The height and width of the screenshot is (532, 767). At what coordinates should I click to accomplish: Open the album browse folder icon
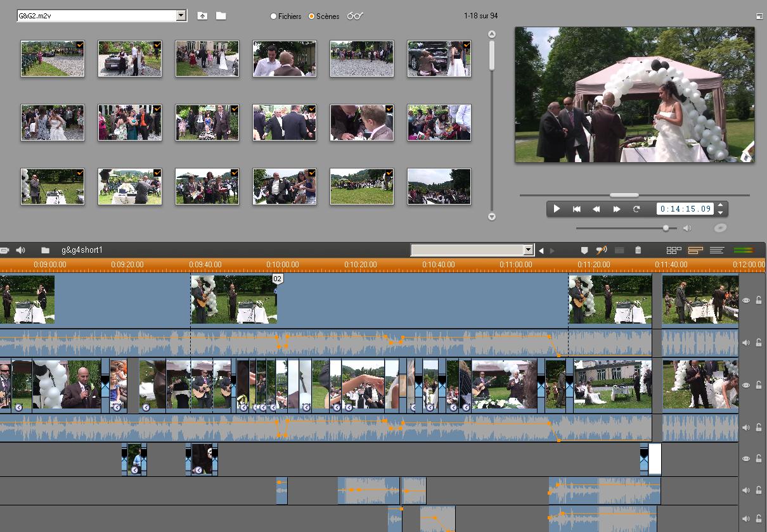(x=221, y=16)
